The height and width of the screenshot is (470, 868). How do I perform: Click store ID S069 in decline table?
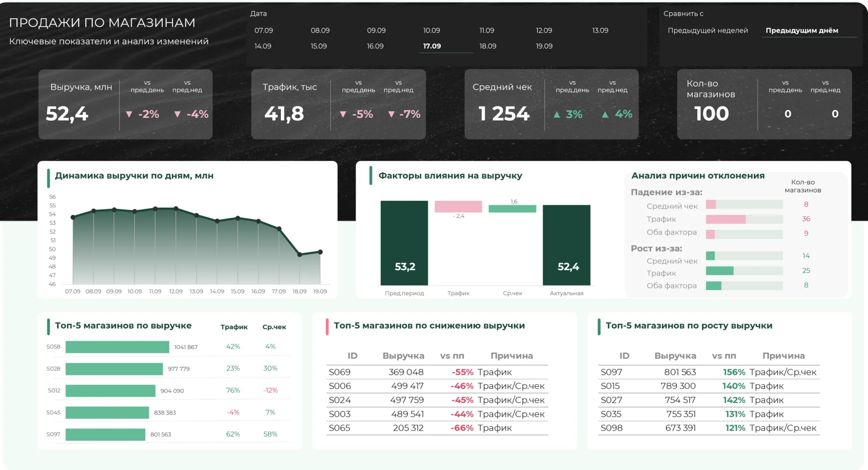click(339, 372)
